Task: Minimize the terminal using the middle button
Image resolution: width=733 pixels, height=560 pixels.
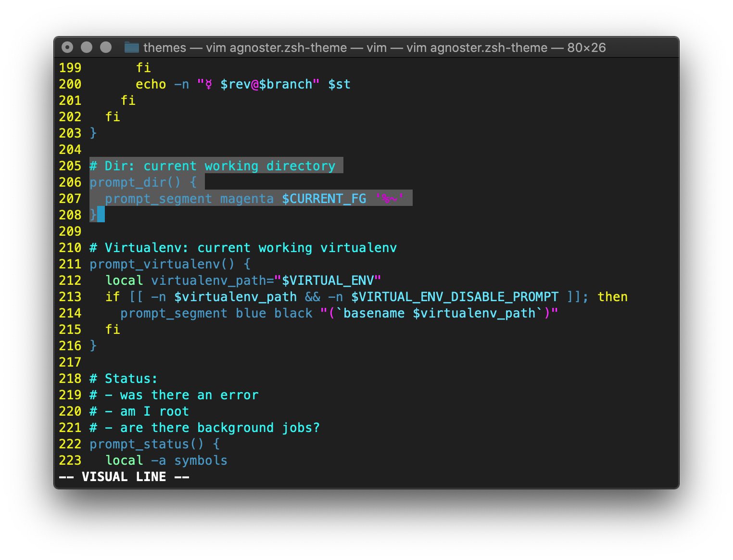Action: [87, 47]
